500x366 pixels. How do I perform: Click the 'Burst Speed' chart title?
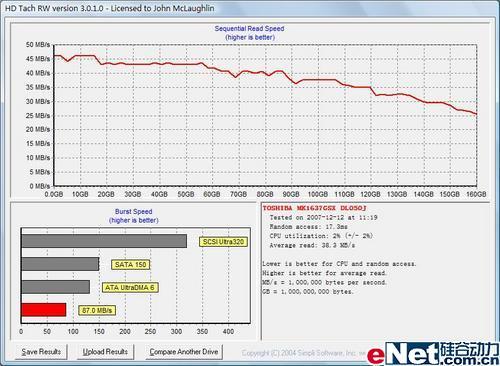[x=133, y=211]
